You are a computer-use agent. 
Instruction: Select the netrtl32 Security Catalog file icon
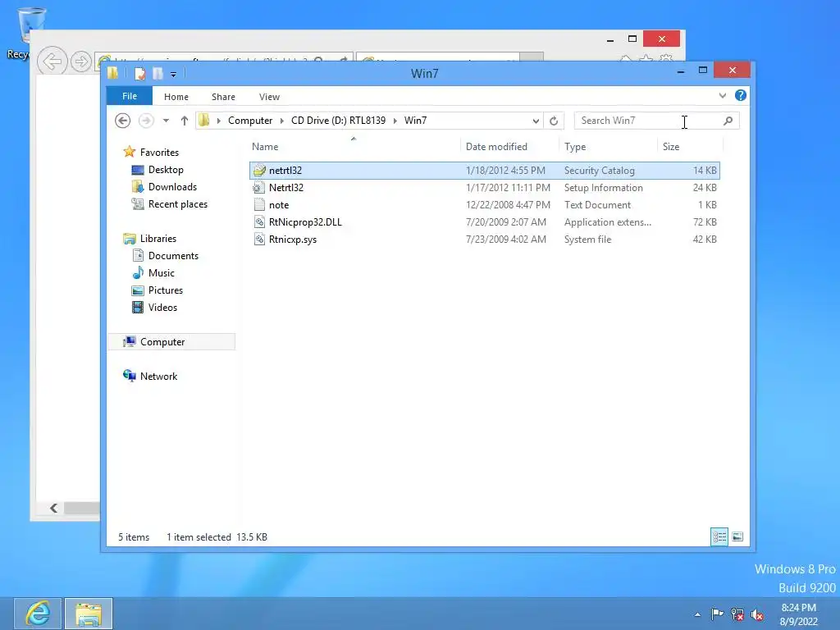tap(259, 171)
